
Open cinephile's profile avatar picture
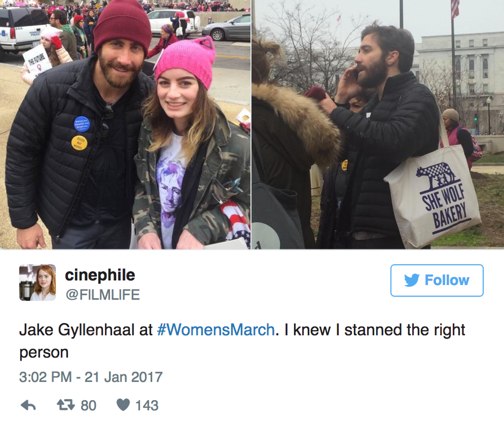[x=37, y=282]
